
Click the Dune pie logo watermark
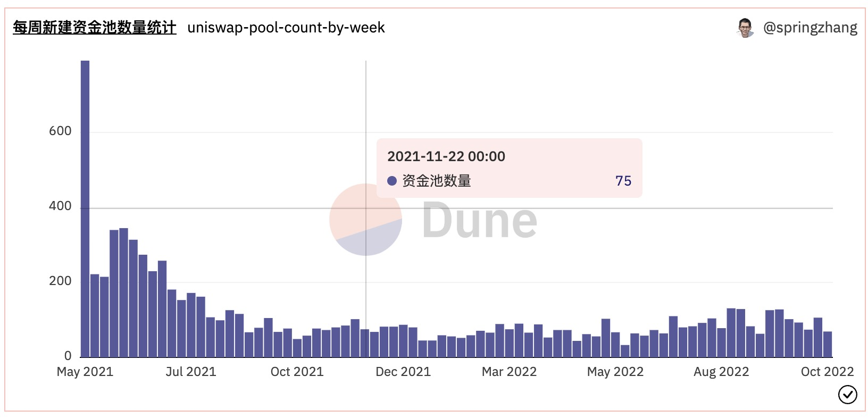[365, 220]
